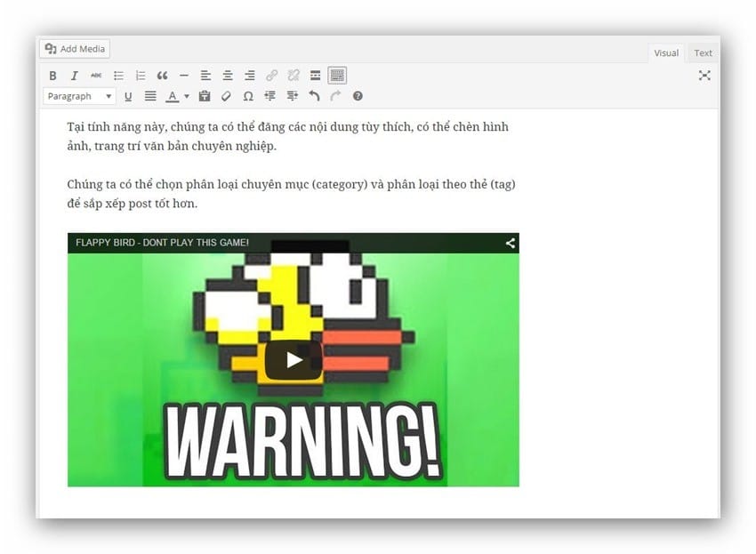Apply blockquote formatting
This screenshot has height=554, width=756.
(x=162, y=76)
